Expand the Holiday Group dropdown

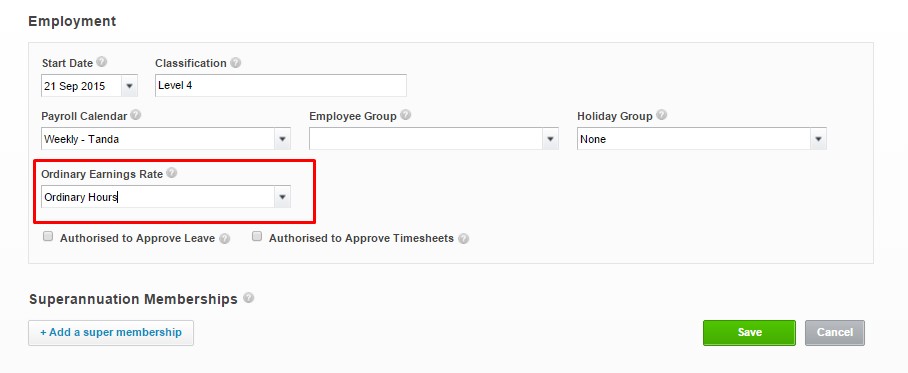[818, 139]
